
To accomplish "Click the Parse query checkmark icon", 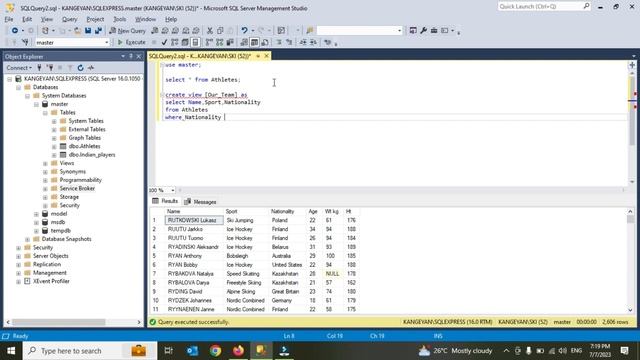I will pos(164,42).
